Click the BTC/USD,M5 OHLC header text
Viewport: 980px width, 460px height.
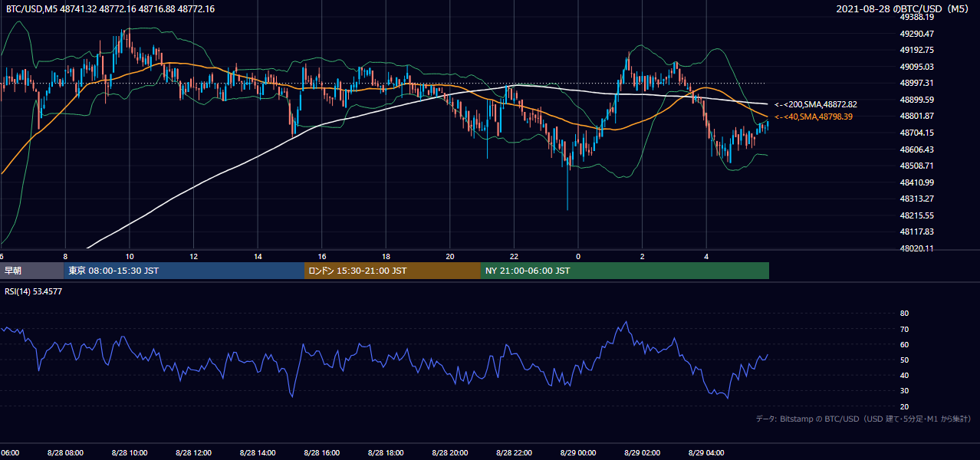point(110,8)
